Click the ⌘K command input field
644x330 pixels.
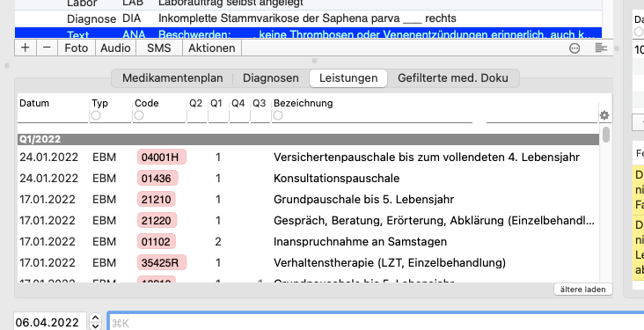click(376, 322)
